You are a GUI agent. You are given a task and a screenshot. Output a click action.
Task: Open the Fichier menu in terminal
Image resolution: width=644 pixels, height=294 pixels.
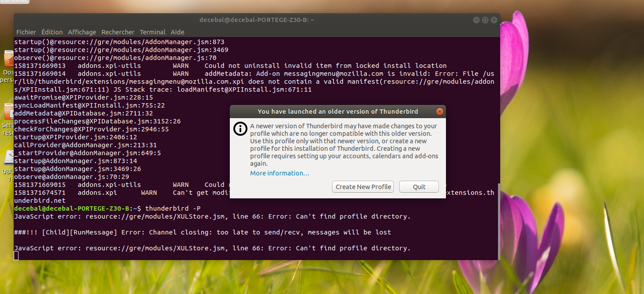tap(26, 32)
